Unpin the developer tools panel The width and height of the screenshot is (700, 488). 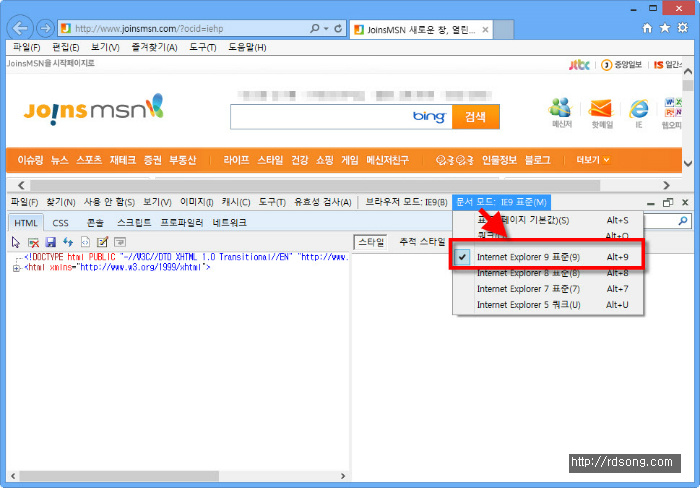tap(668, 203)
